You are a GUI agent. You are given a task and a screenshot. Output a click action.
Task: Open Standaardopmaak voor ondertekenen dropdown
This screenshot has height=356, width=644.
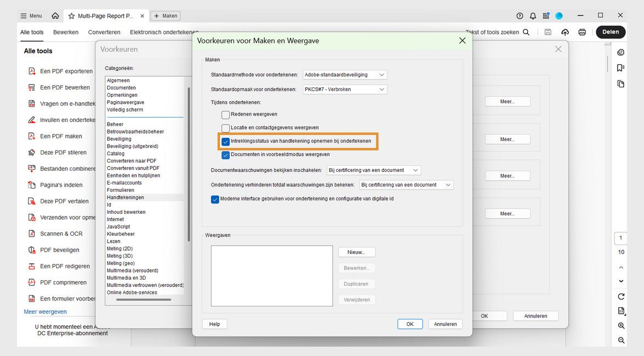coord(345,89)
